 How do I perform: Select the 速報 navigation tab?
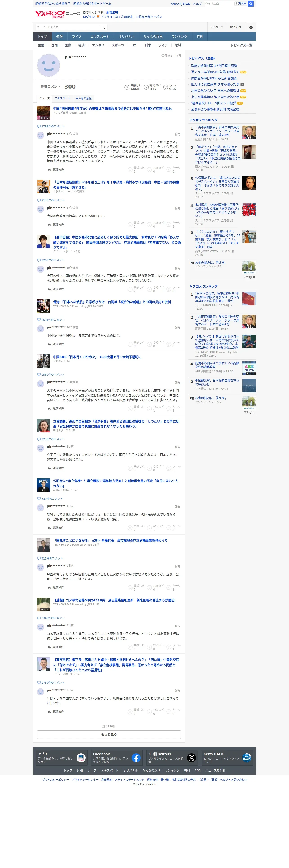(x=60, y=36)
